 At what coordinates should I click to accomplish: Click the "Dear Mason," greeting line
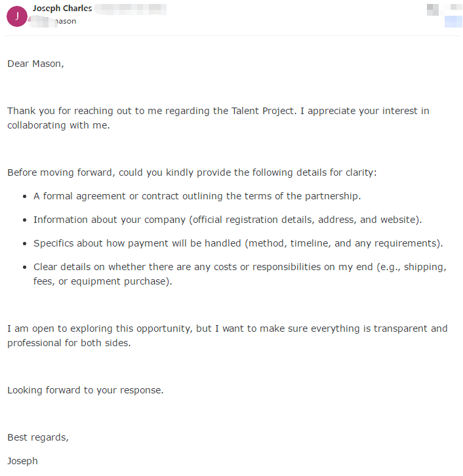pos(35,64)
